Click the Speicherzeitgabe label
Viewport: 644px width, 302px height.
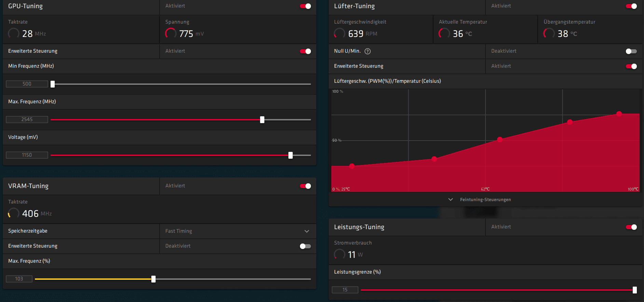[x=28, y=231]
